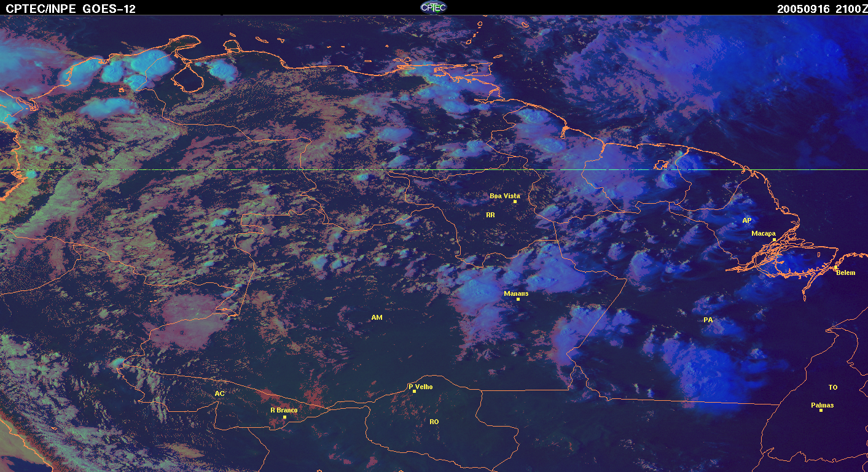Click the Palmas city label

[823, 405]
